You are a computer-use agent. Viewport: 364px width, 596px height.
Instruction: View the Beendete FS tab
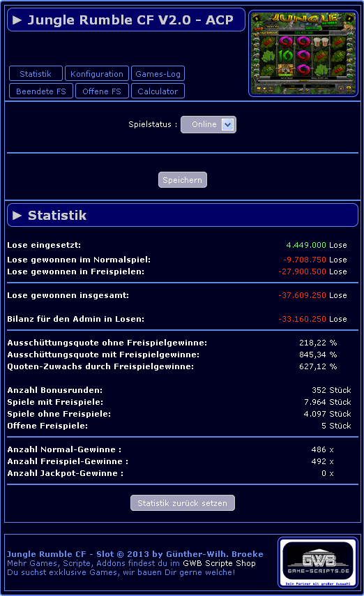(x=41, y=91)
